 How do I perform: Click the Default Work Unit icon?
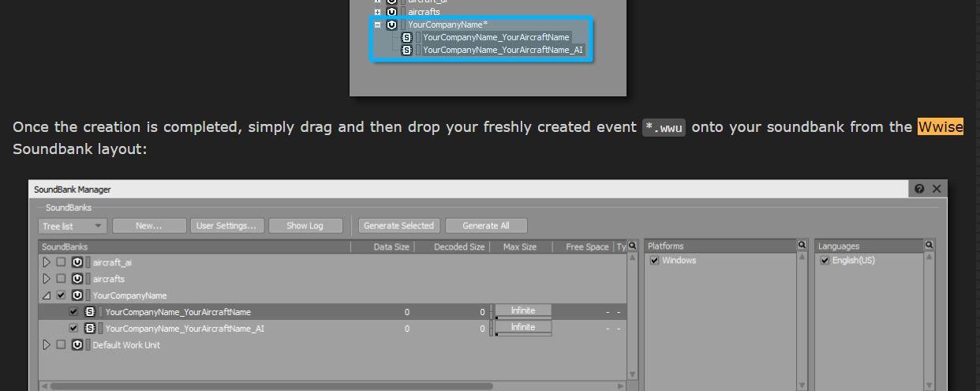point(77,345)
